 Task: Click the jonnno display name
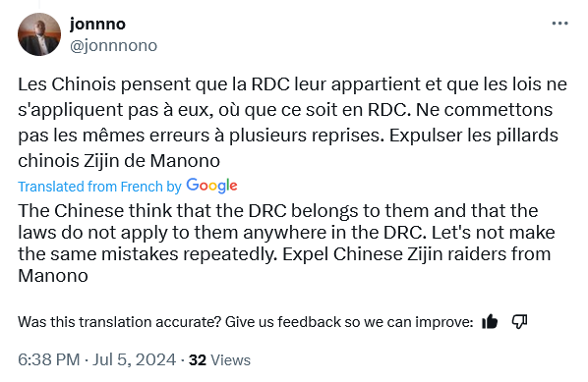pos(97,25)
